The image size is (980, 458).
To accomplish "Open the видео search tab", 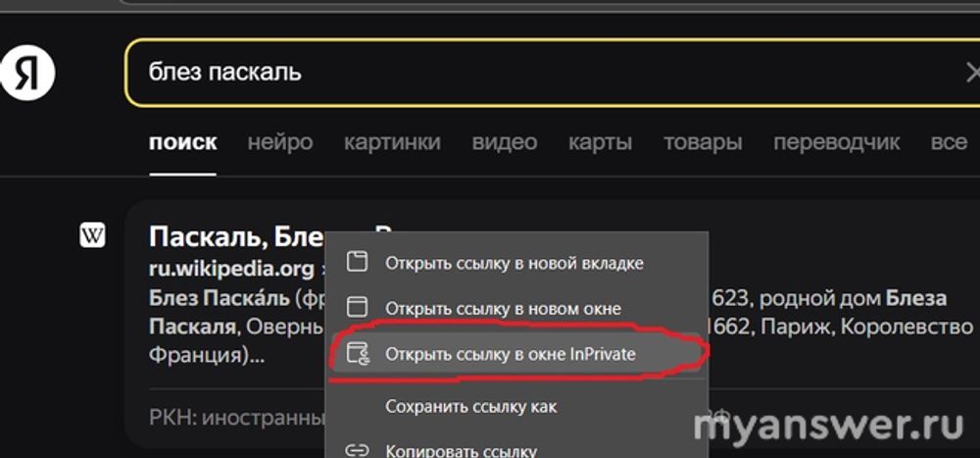I will tap(504, 142).
